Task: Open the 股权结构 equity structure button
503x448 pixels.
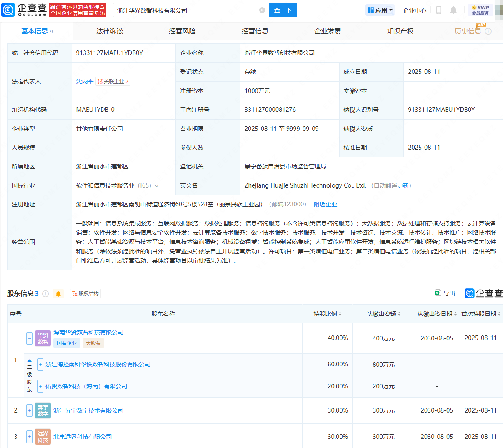Action: [x=85, y=294]
